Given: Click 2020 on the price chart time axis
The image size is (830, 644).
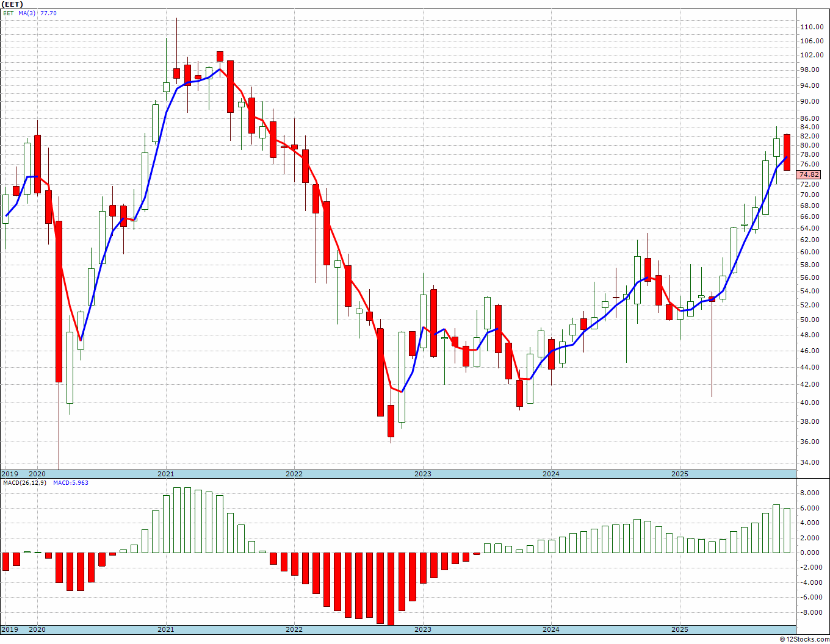Looking at the screenshot, I should coord(37,474).
